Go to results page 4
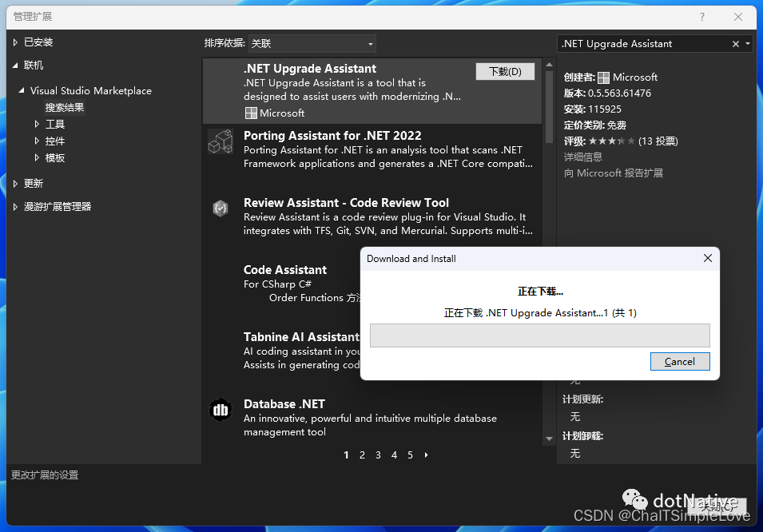763x532 pixels. tap(394, 455)
